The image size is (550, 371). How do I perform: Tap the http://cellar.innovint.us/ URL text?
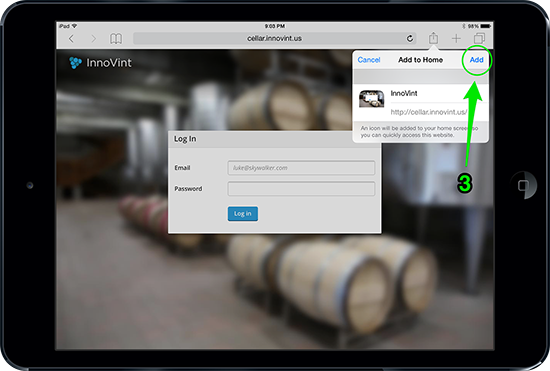[x=429, y=112]
